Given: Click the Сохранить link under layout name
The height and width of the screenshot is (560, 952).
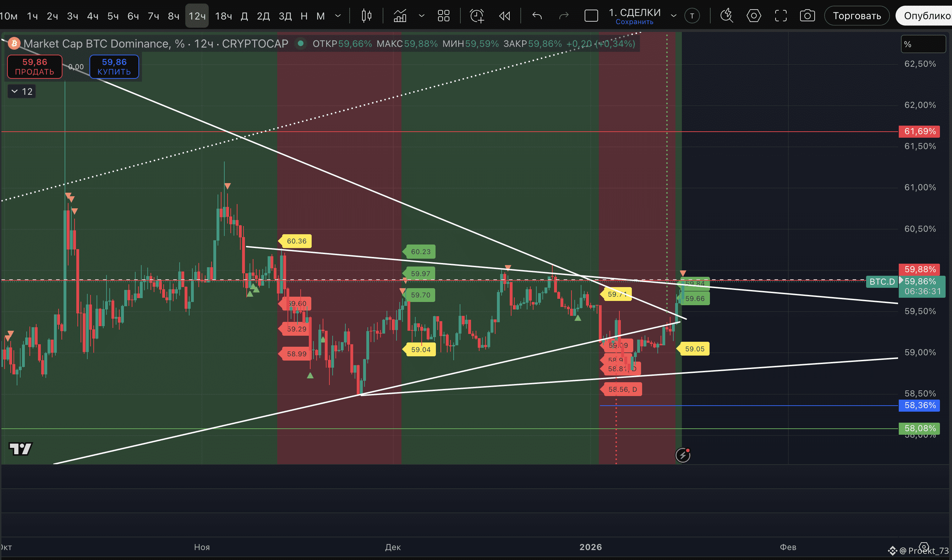Looking at the screenshot, I should 634,22.
